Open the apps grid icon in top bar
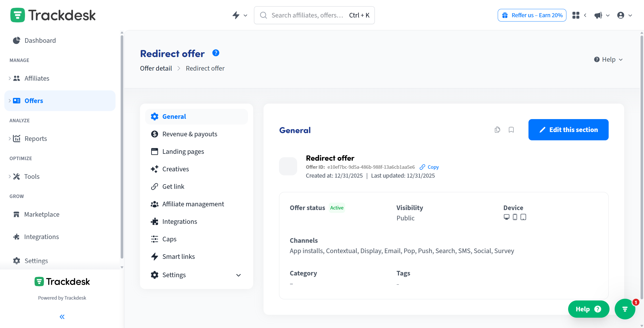This screenshot has width=644, height=328. [576, 15]
